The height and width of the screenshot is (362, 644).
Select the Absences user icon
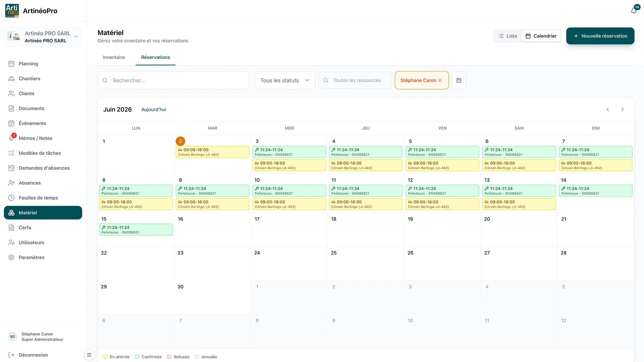pos(11,183)
